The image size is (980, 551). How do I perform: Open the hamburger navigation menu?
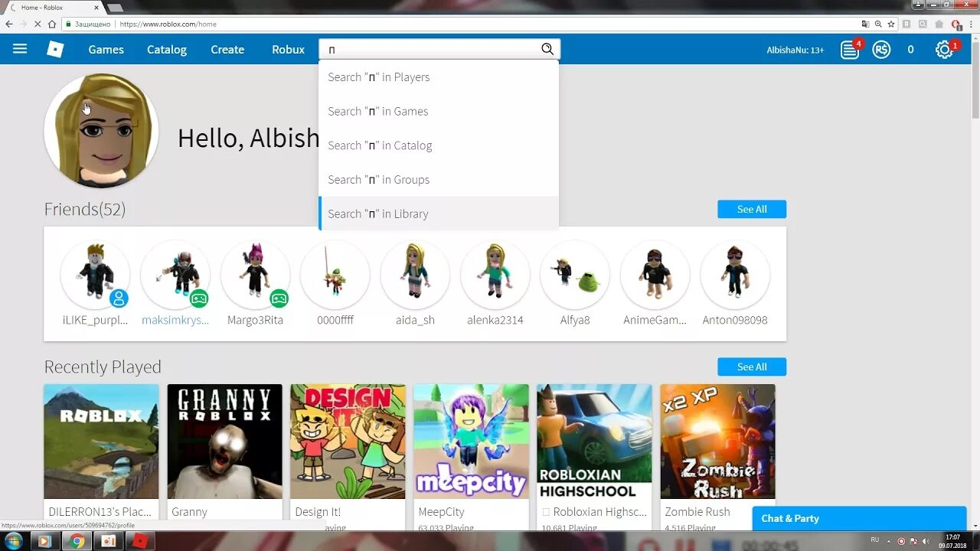[x=20, y=49]
